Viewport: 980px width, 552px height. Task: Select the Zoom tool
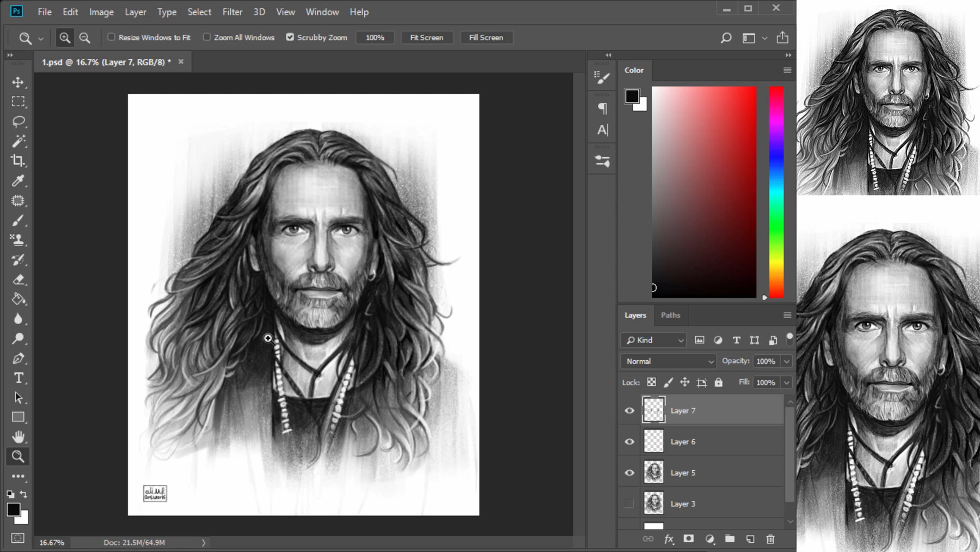(x=18, y=457)
